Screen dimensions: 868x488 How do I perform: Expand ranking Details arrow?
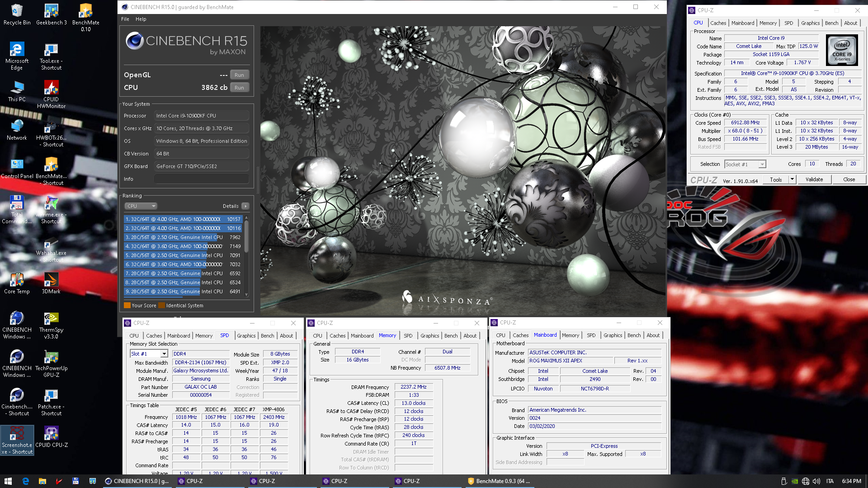pos(245,206)
